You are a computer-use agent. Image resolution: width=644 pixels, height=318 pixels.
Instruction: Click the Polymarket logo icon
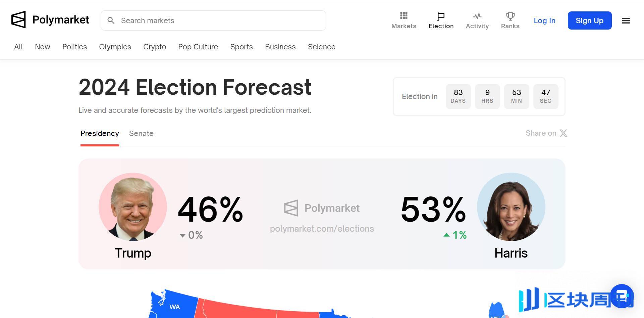(18, 20)
